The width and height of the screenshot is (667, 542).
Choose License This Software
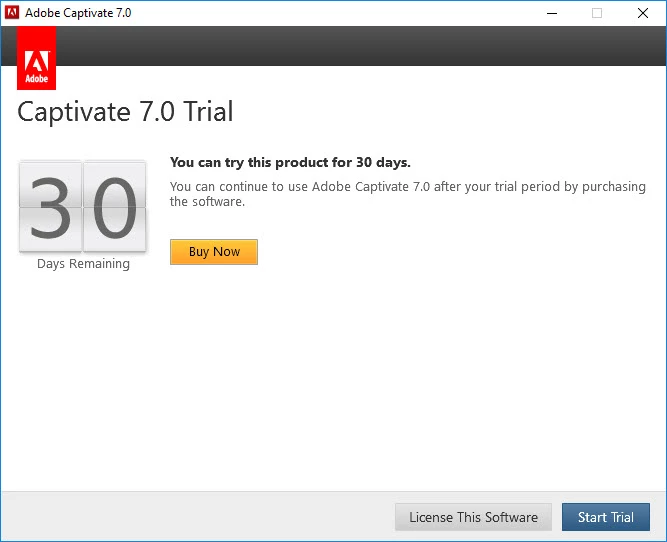point(473,517)
